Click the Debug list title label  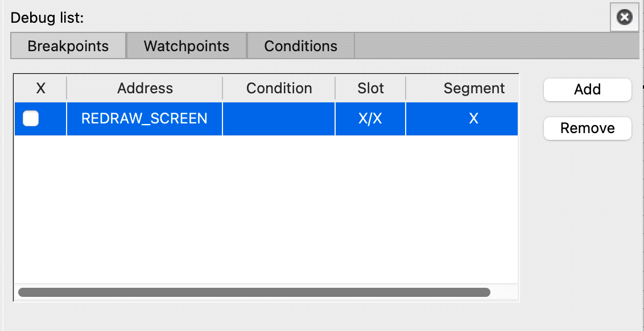click(x=46, y=18)
